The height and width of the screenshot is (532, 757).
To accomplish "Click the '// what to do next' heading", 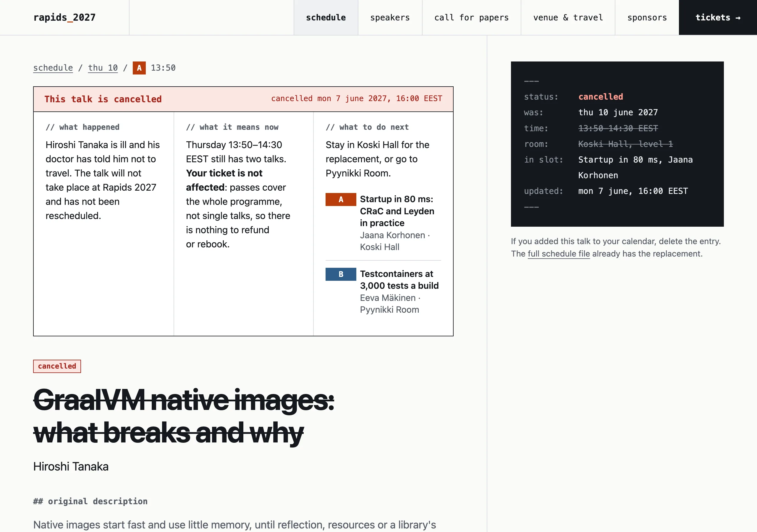I will tap(367, 127).
